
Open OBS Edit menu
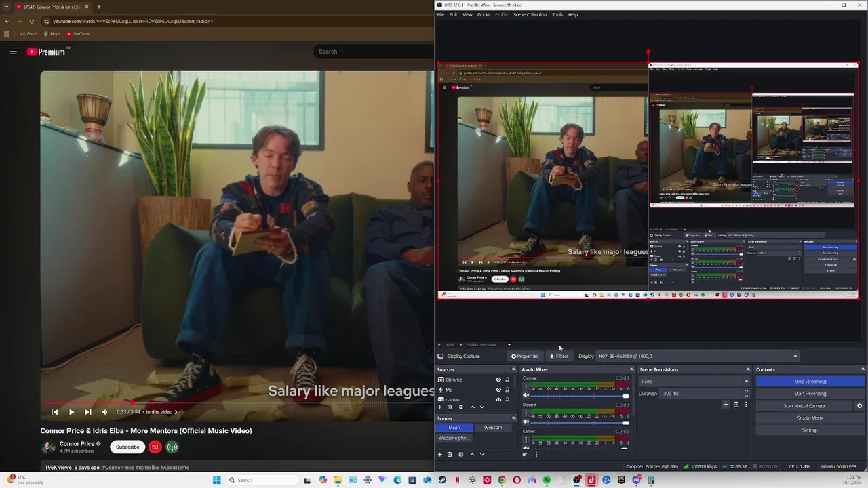click(453, 14)
